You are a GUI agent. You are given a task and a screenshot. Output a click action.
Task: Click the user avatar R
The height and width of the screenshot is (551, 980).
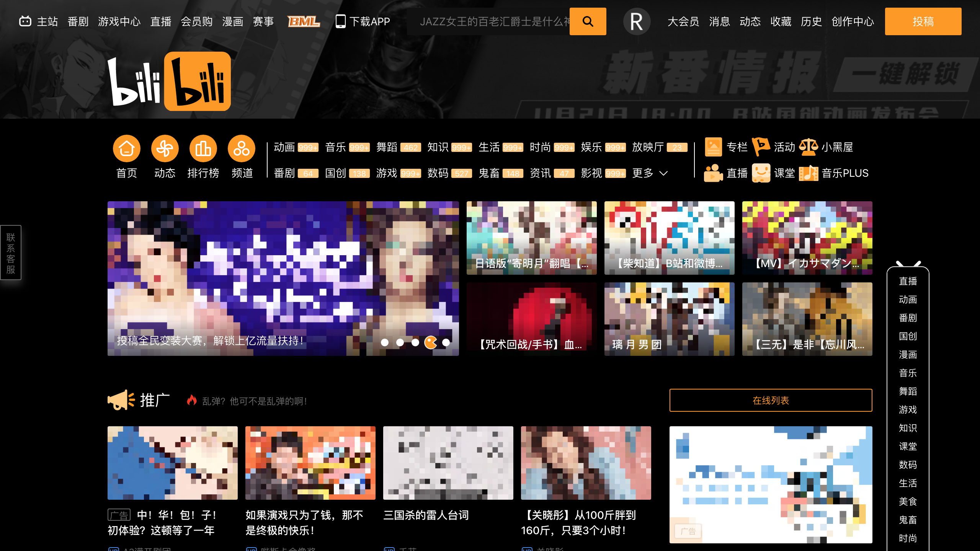click(637, 21)
